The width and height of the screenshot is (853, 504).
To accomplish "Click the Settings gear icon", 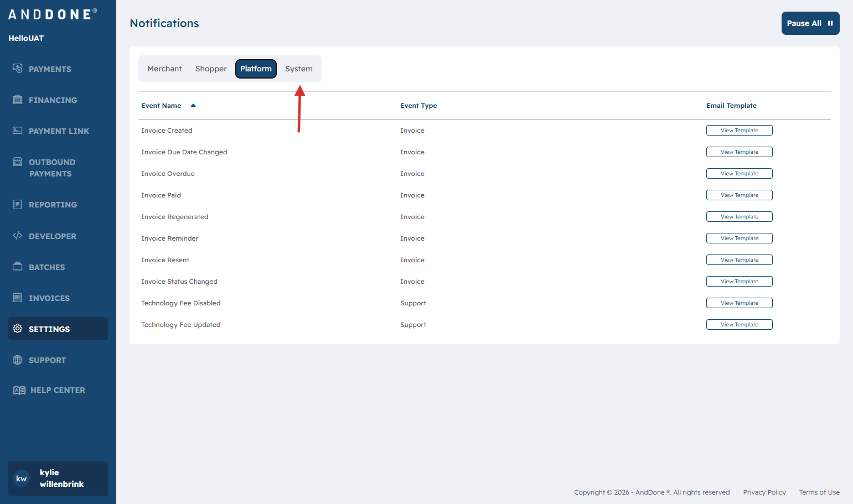I will [x=18, y=329].
